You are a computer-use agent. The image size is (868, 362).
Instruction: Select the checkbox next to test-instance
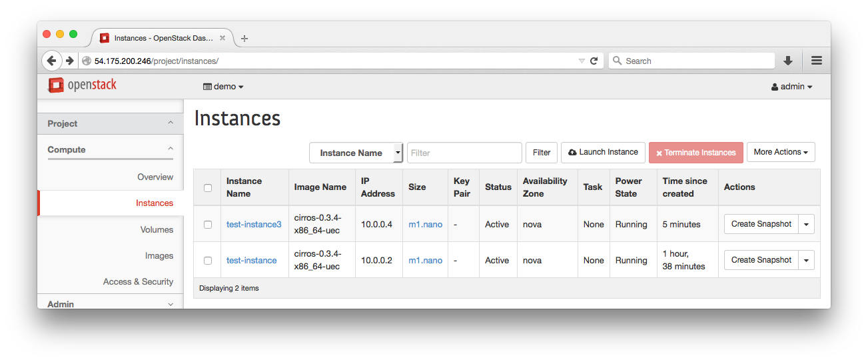208,261
